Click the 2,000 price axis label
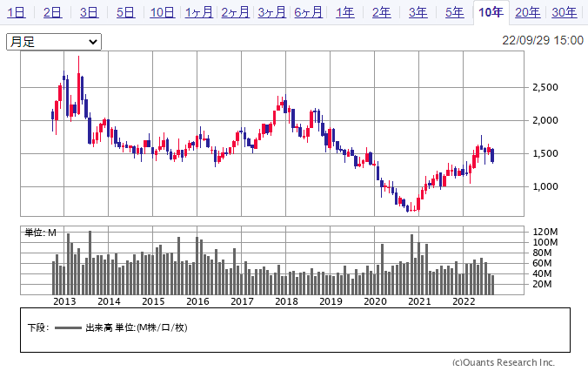 (545, 120)
